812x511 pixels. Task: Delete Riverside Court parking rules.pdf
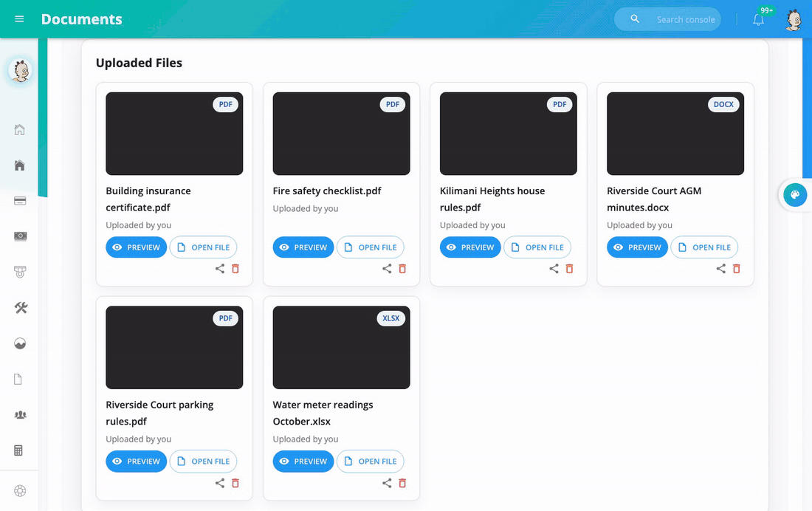pos(235,483)
